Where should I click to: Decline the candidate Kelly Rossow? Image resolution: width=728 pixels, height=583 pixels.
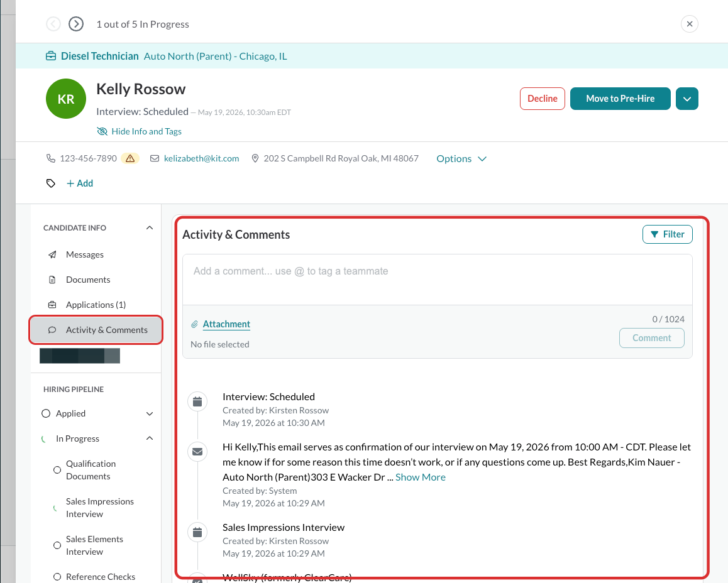(x=543, y=99)
